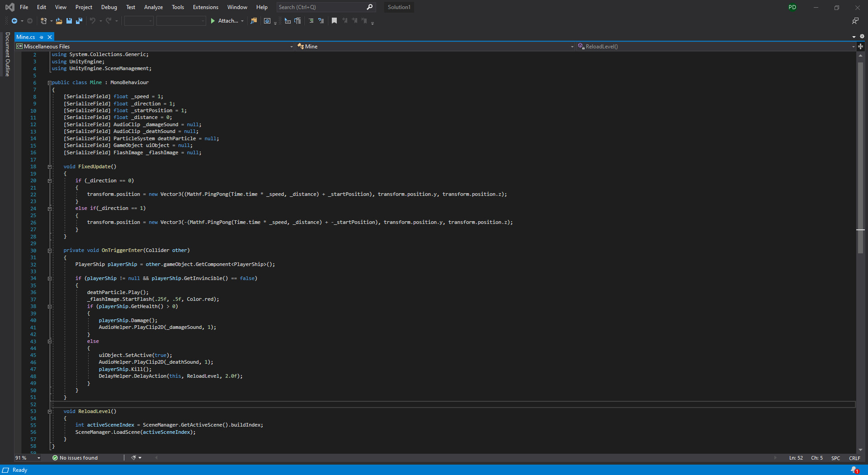Image resolution: width=868 pixels, height=475 pixels.
Task: Toggle pin on the Mine.cs tab
Action: click(42, 37)
